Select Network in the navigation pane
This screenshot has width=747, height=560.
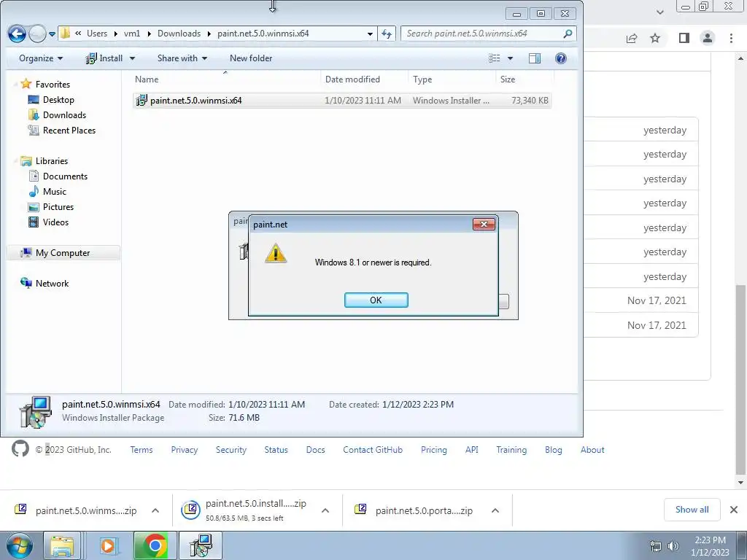52,284
